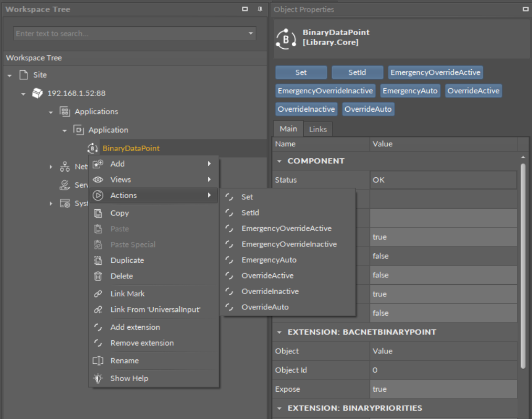Choose EmergencyOverrideActive from Actions submenu
Screen dimensions: 532x419
point(286,229)
